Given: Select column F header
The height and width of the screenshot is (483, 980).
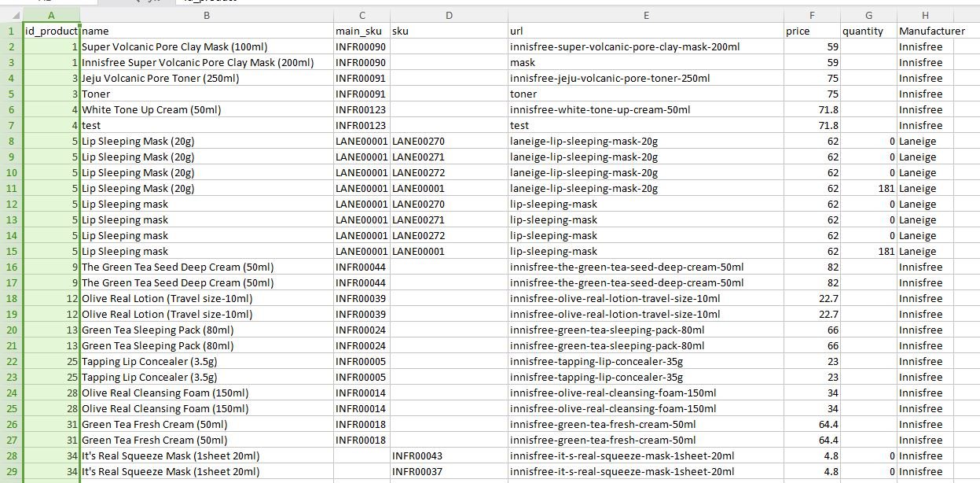Looking at the screenshot, I should pos(812,15).
